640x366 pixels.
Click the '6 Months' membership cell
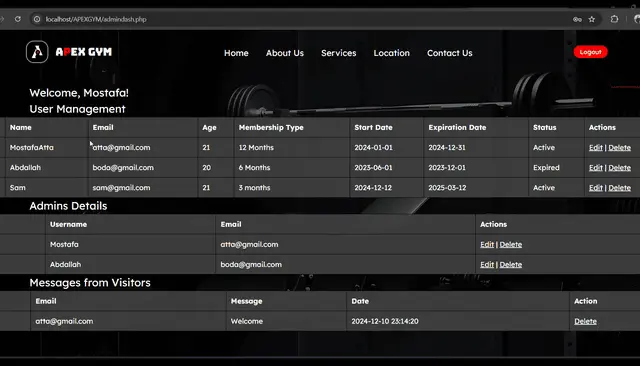tap(254, 168)
